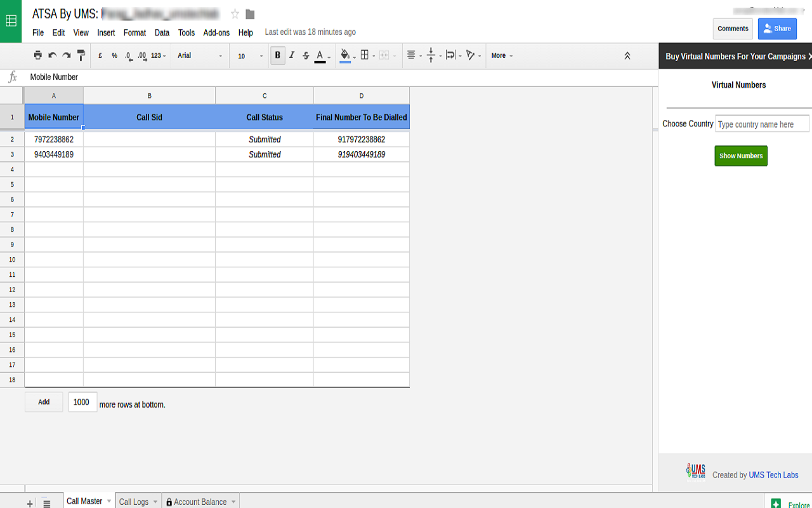Open the Google Sheets home icon

coord(11,21)
